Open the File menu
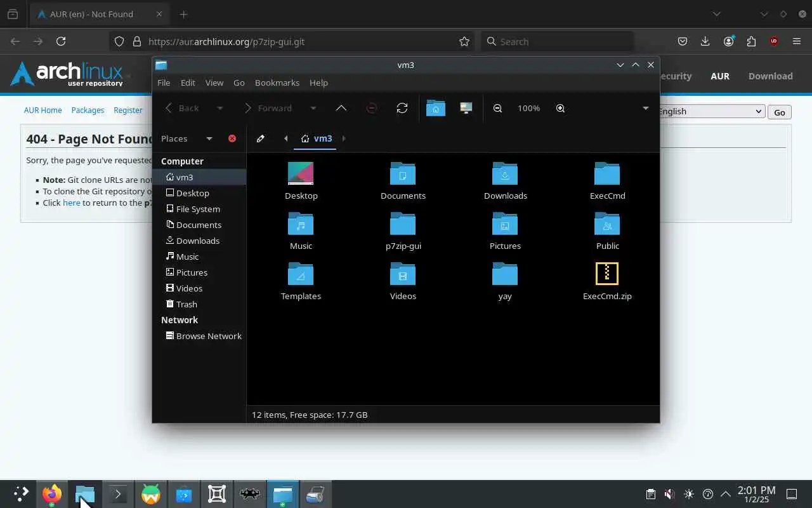This screenshot has width=812, height=508. (164, 83)
